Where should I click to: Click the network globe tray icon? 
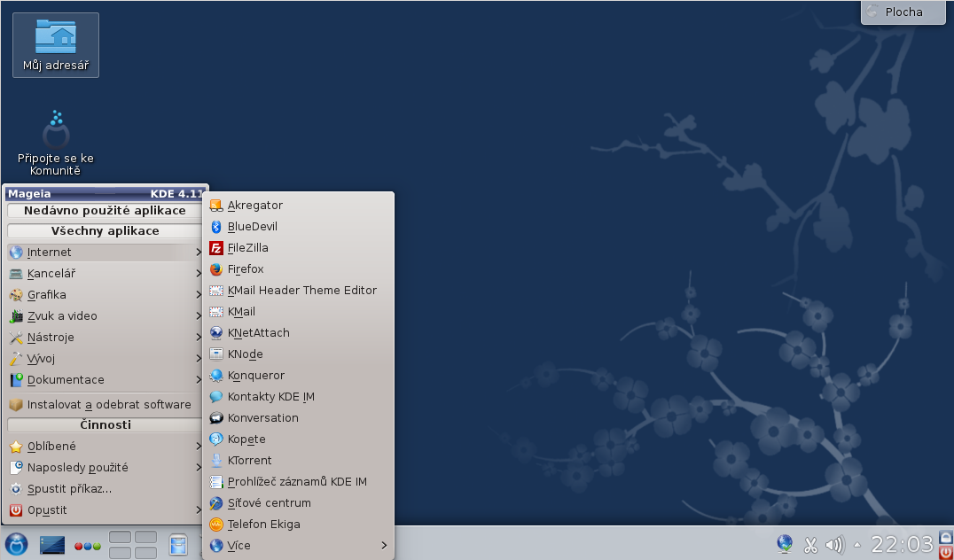point(785,544)
